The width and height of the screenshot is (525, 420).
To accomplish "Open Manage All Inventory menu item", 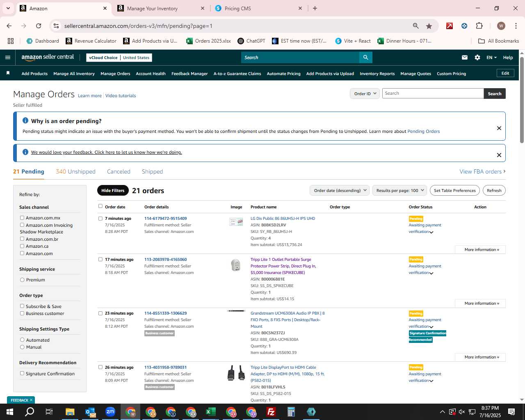I will (74, 74).
